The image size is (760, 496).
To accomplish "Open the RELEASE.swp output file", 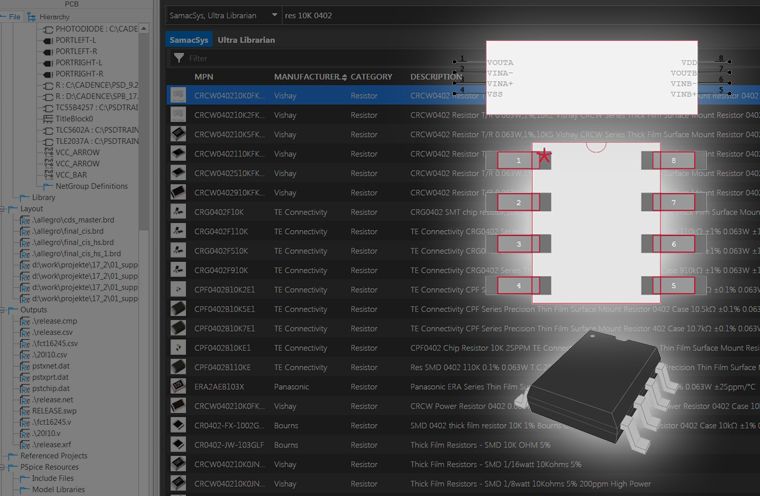I will click(54, 411).
